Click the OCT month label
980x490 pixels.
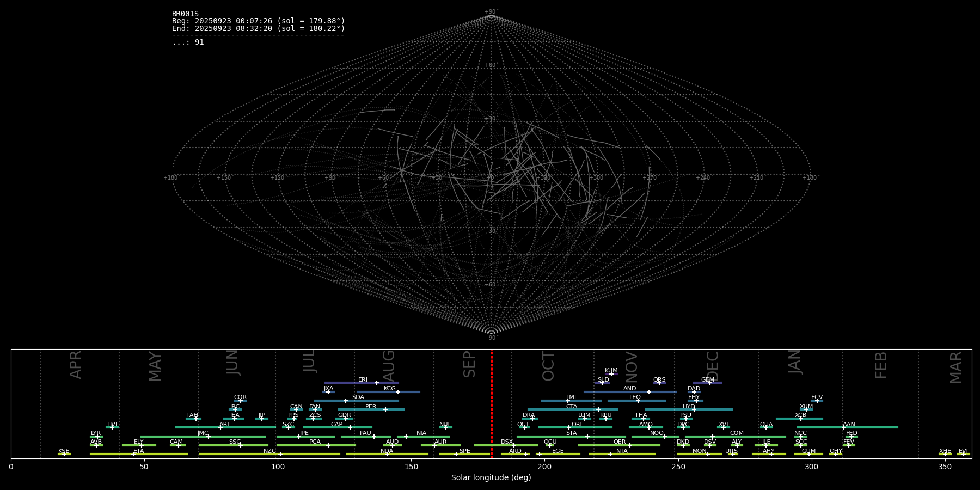[x=549, y=366]
